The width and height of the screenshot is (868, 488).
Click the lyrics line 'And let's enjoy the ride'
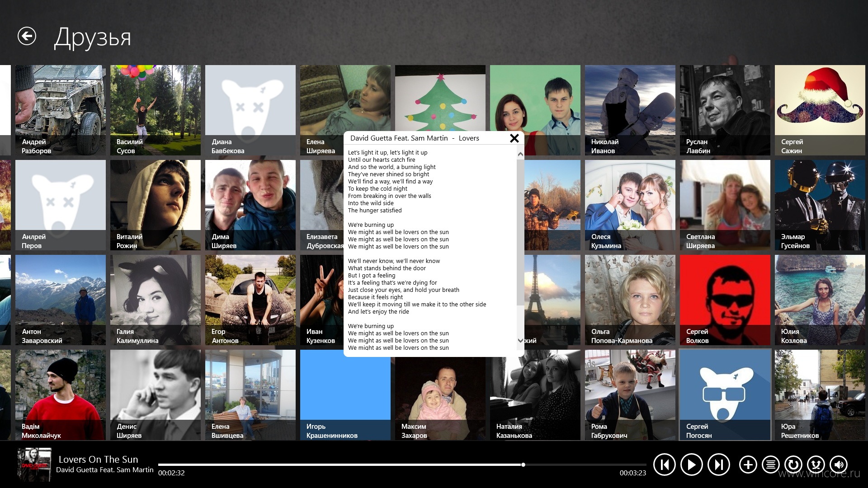(378, 312)
